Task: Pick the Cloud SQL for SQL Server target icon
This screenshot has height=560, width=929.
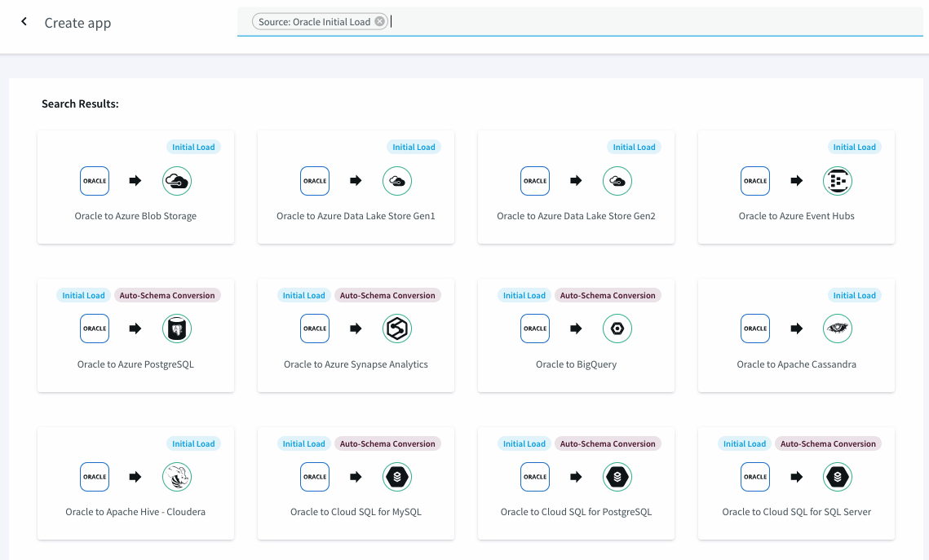Action: [838, 477]
